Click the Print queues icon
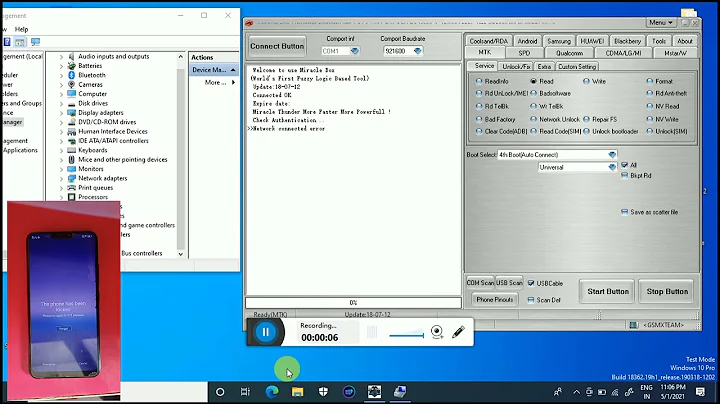720x404 pixels. click(72, 187)
